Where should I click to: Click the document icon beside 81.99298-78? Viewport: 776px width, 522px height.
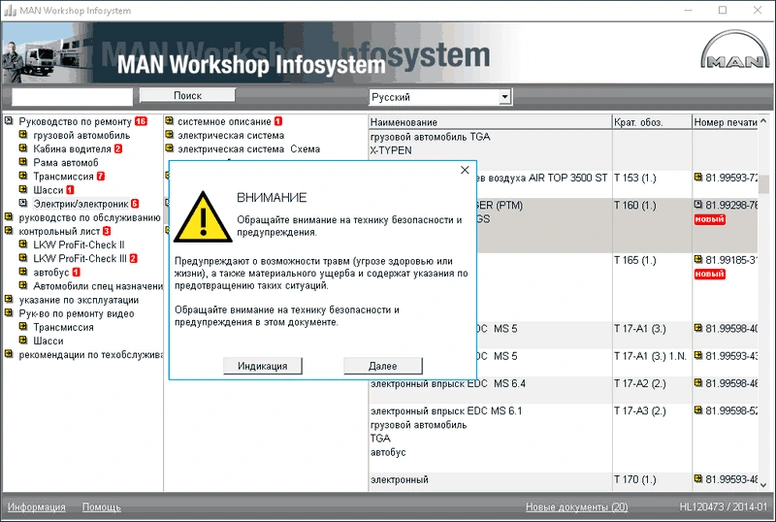coord(698,204)
